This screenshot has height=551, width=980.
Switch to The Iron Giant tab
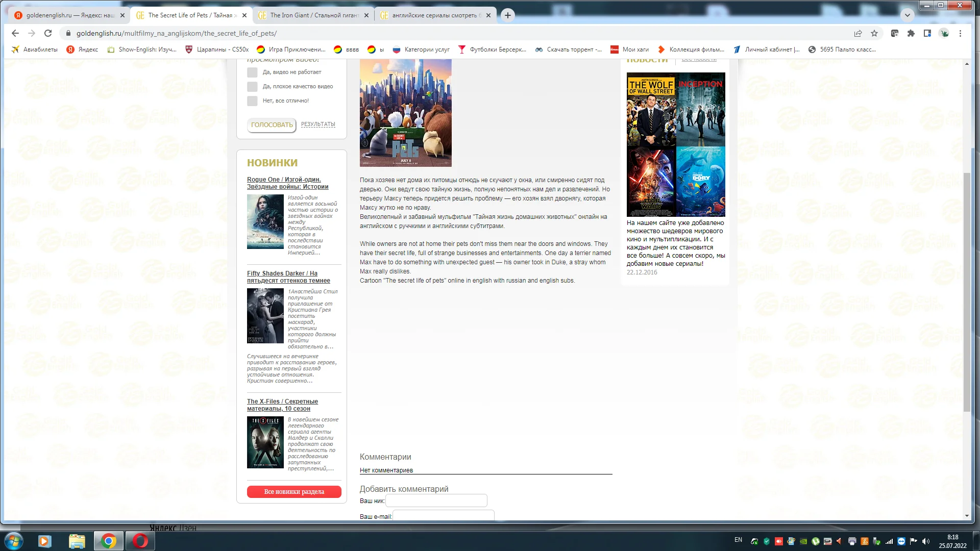coord(314,15)
